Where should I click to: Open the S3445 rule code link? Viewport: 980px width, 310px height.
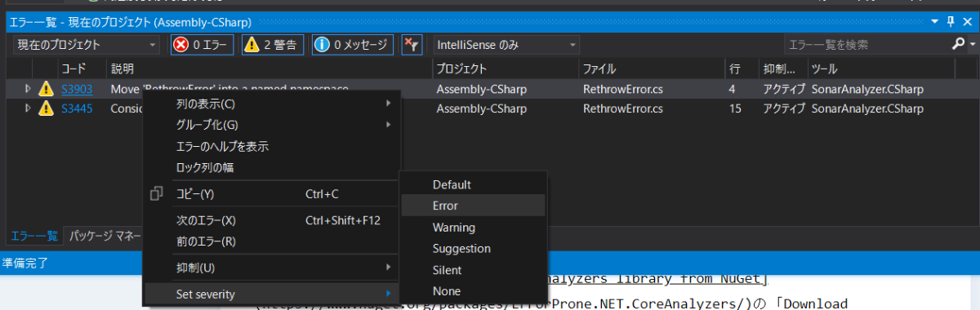(77, 108)
